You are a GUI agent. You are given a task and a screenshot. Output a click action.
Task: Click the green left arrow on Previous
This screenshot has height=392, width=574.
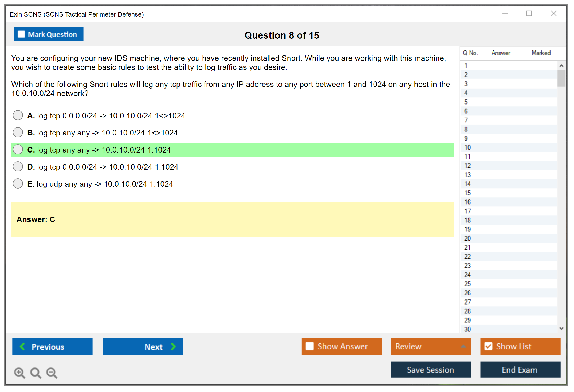pos(22,346)
